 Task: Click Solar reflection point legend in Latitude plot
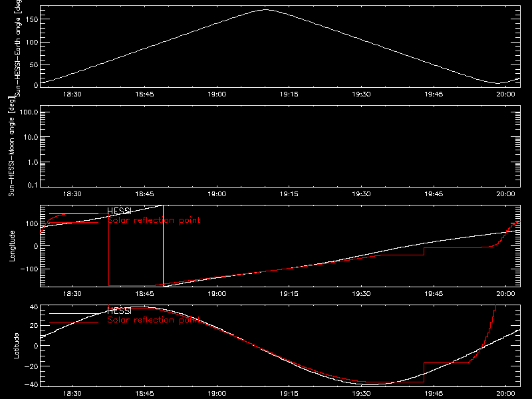click(x=154, y=320)
